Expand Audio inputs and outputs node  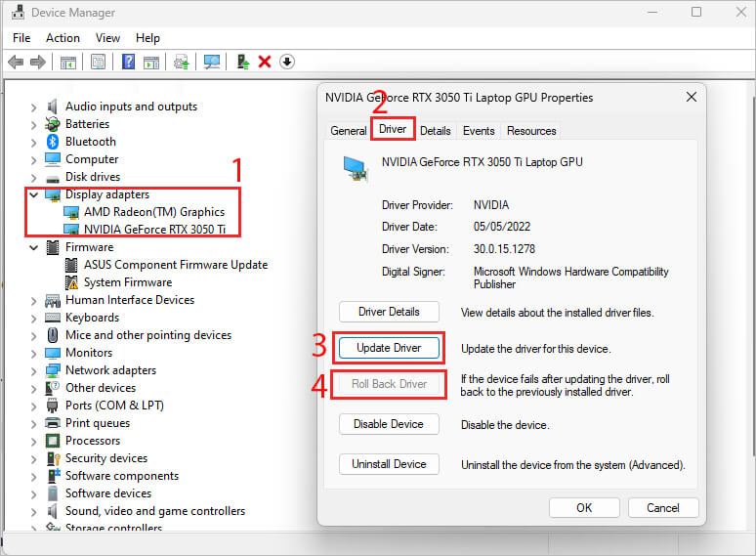coord(33,107)
